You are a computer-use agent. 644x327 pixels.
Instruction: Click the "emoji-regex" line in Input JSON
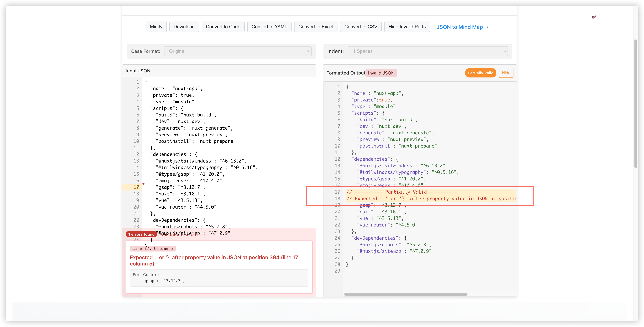coord(189,180)
